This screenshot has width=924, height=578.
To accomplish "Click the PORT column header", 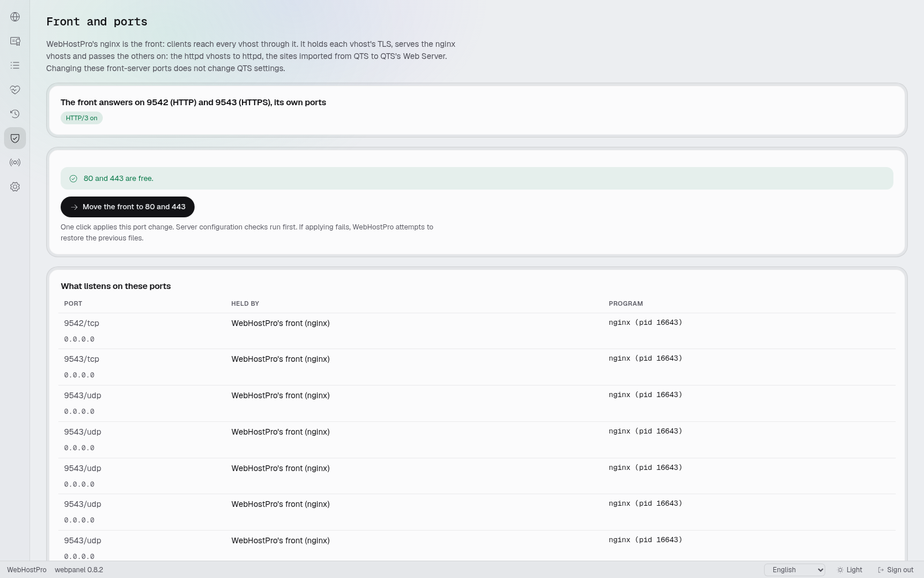I will click(73, 303).
